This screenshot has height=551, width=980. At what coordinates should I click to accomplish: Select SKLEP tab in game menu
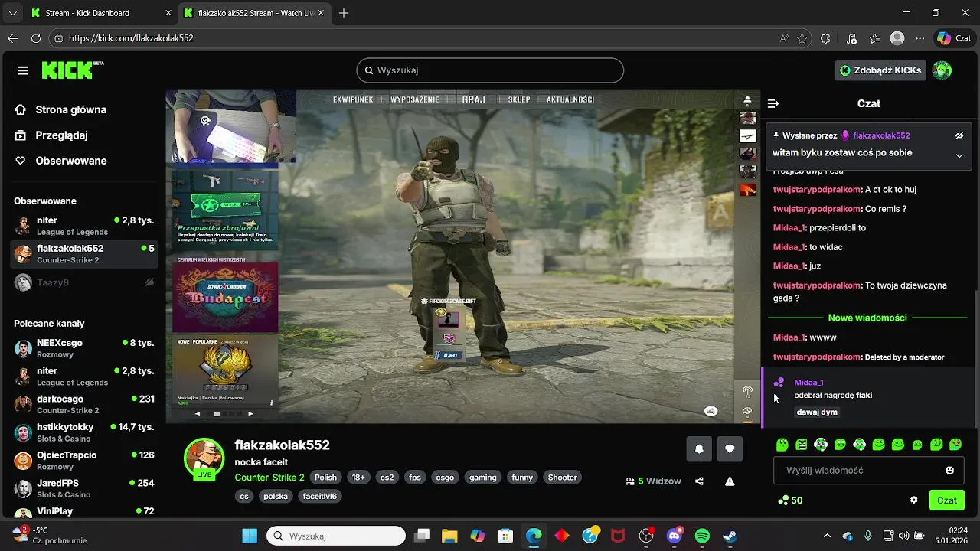coord(518,99)
